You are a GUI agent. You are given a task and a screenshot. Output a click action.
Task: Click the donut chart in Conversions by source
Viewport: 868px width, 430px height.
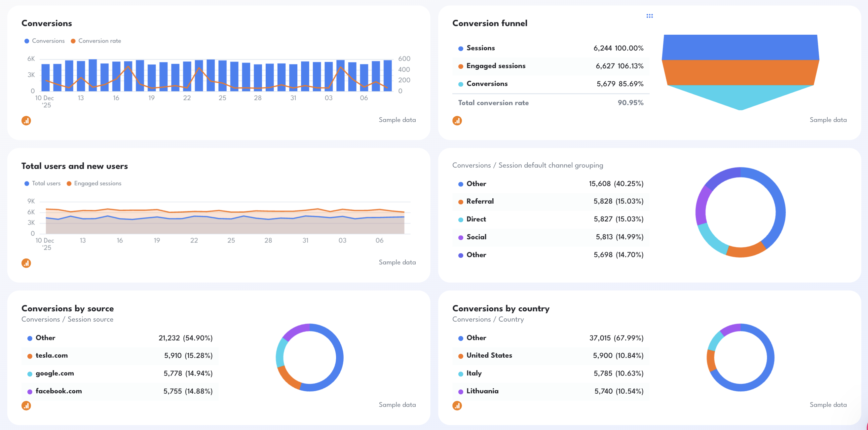(x=310, y=358)
